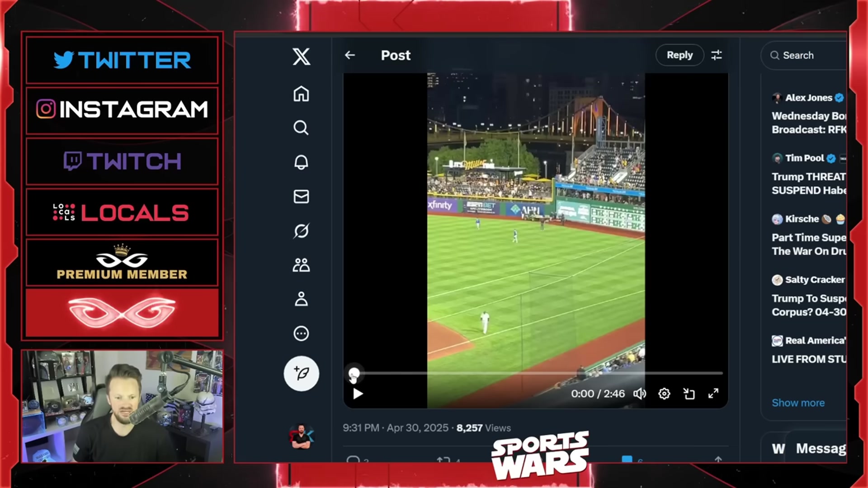Compose a new post with feather button
Viewport: 868px width, 488px height.
[x=301, y=373]
